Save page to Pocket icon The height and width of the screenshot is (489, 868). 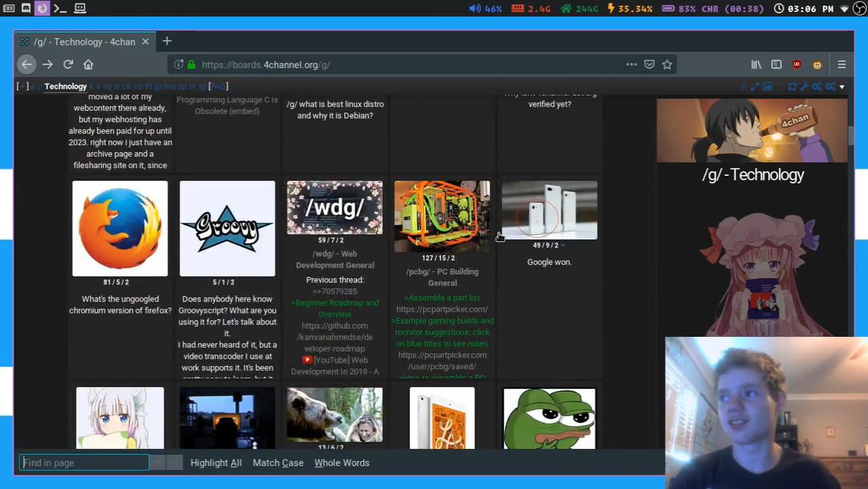[x=649, y=65]
